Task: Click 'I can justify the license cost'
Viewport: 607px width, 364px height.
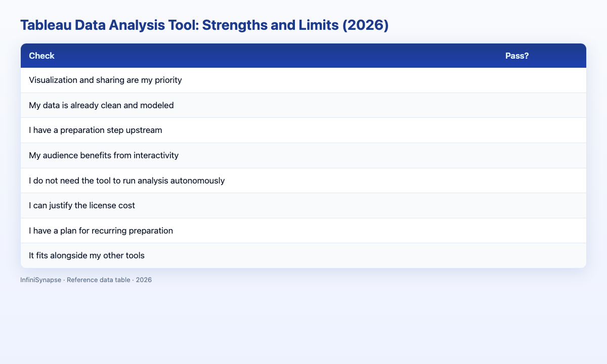Action: tap(82, 205)
